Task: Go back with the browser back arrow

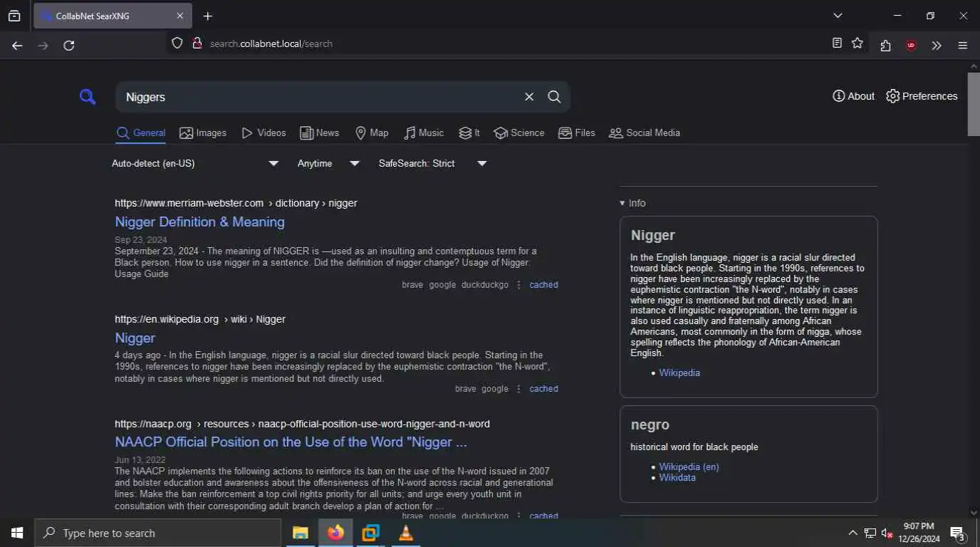Action: [x=17, y=45]
